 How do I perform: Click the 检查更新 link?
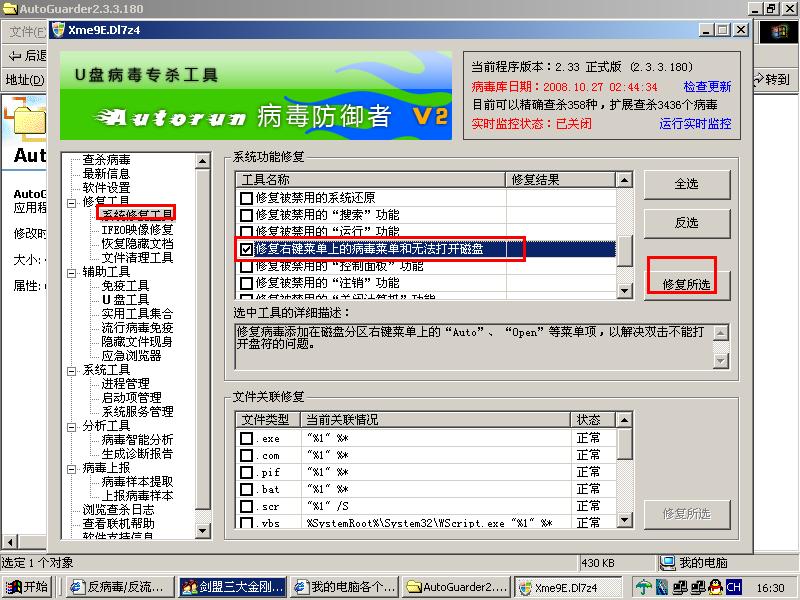(x=707, y=86)
